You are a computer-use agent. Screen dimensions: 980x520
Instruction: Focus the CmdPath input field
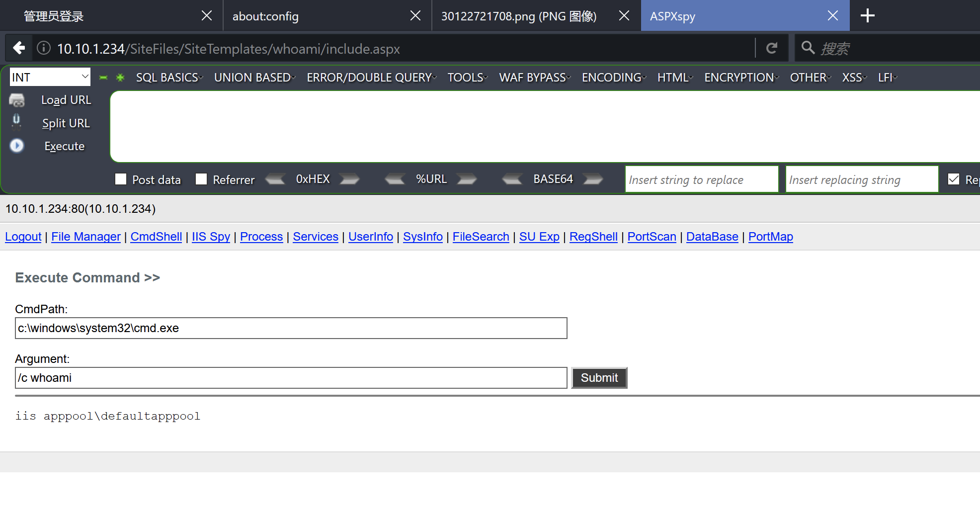[x=291, y=328]
